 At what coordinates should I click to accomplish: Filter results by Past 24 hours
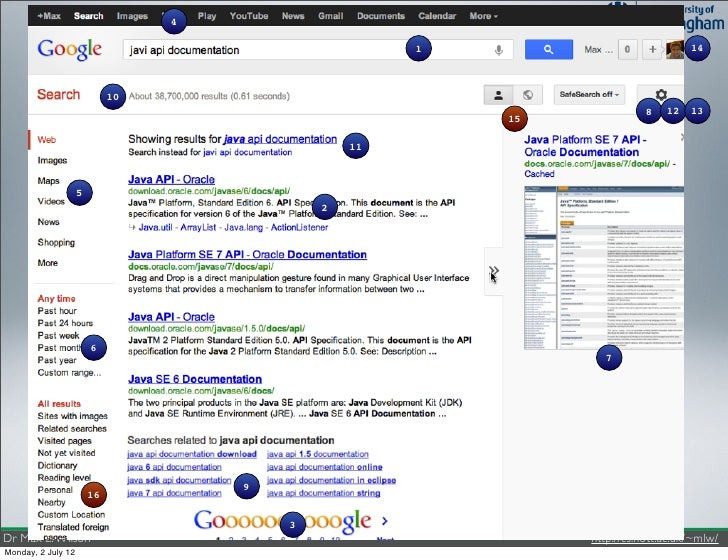coord(65,323)
